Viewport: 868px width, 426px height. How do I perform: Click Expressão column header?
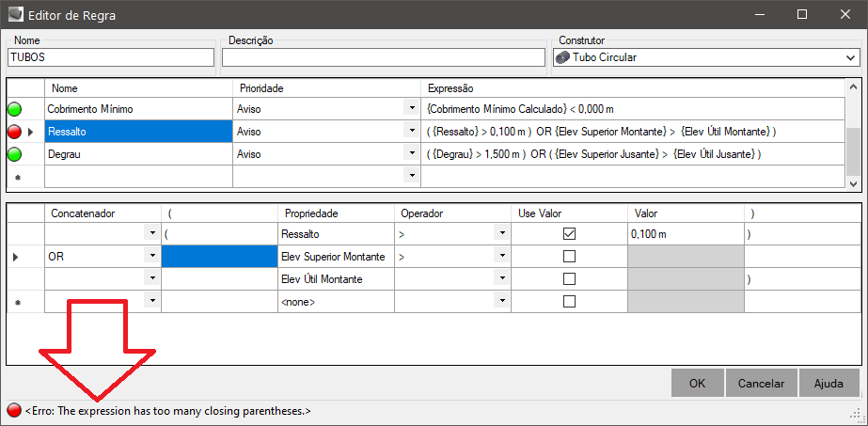coord(633,88)
